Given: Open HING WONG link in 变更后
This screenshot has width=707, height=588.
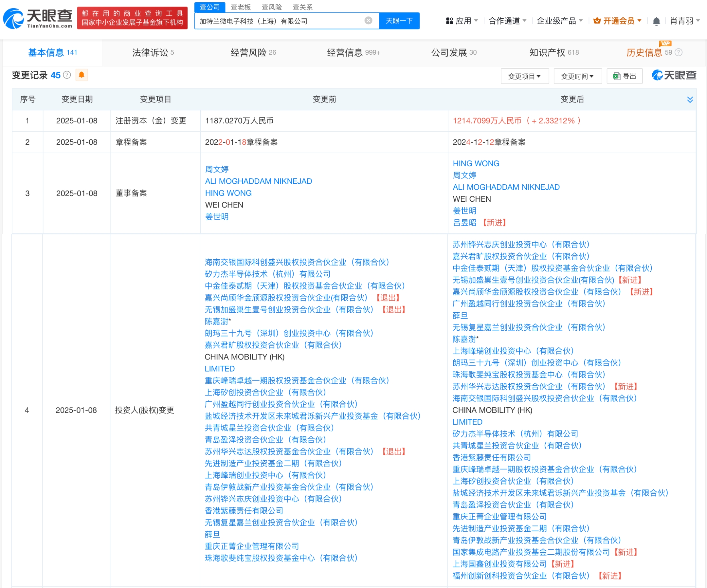Looking at the screenshot, I should coord(476,163).
